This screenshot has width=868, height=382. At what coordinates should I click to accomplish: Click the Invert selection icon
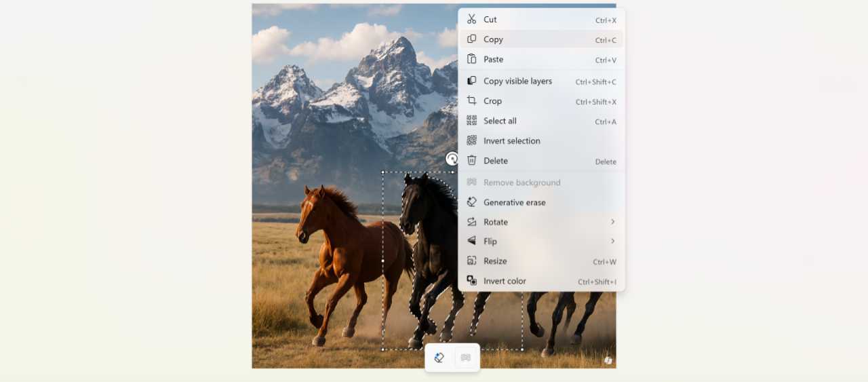(x=471, y=140)
